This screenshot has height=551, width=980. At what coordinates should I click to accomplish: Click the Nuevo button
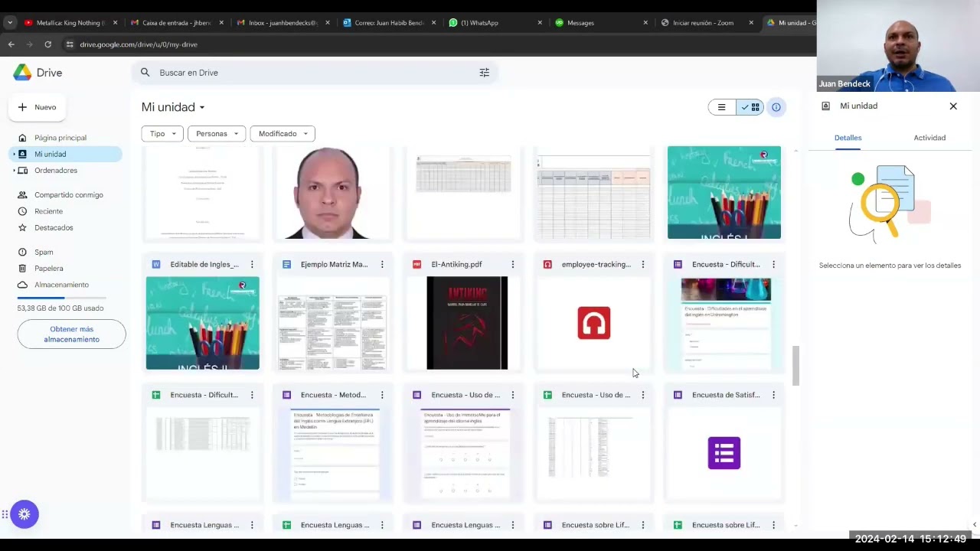click(37, 107)
